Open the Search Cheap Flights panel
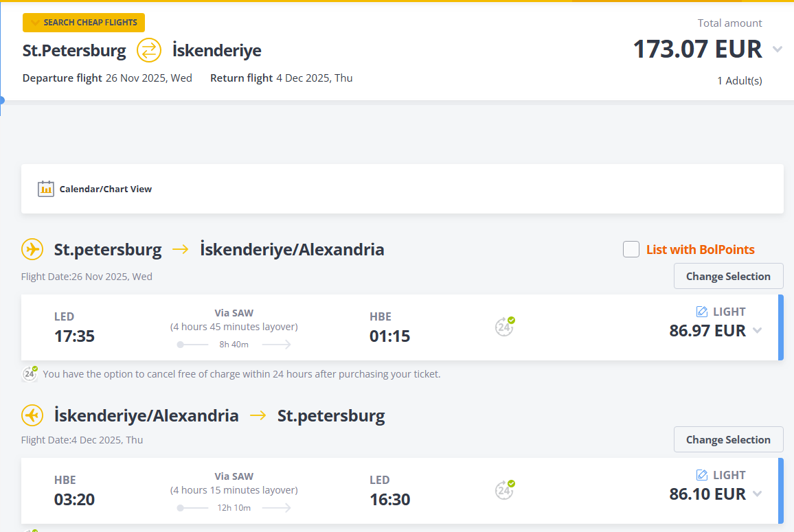 (x=84, y=22)
